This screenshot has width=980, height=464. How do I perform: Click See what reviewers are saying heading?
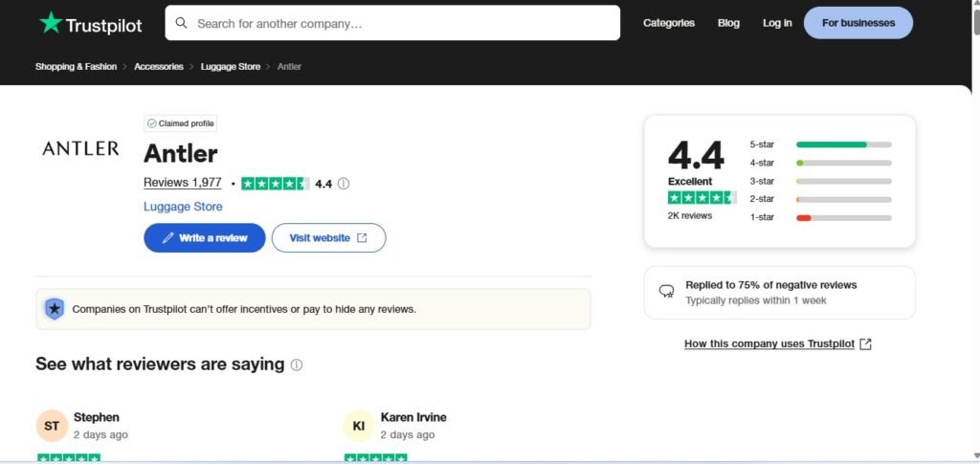(x=160, y=365)
